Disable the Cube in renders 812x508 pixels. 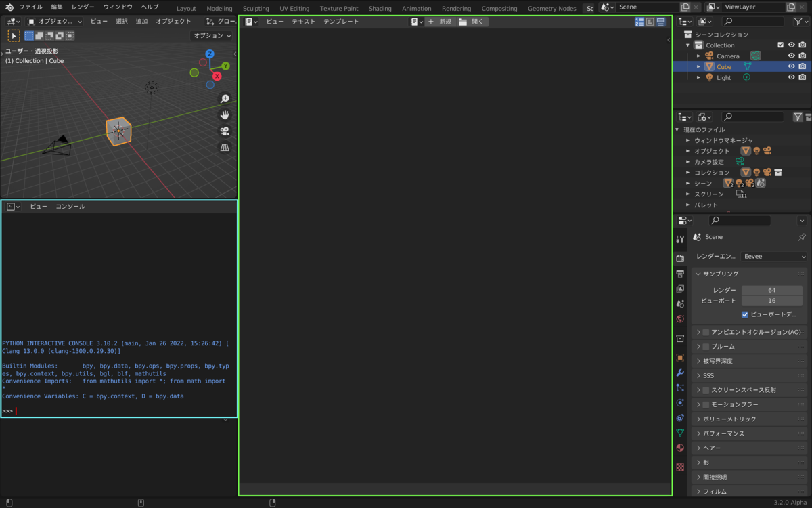point(803,67)
